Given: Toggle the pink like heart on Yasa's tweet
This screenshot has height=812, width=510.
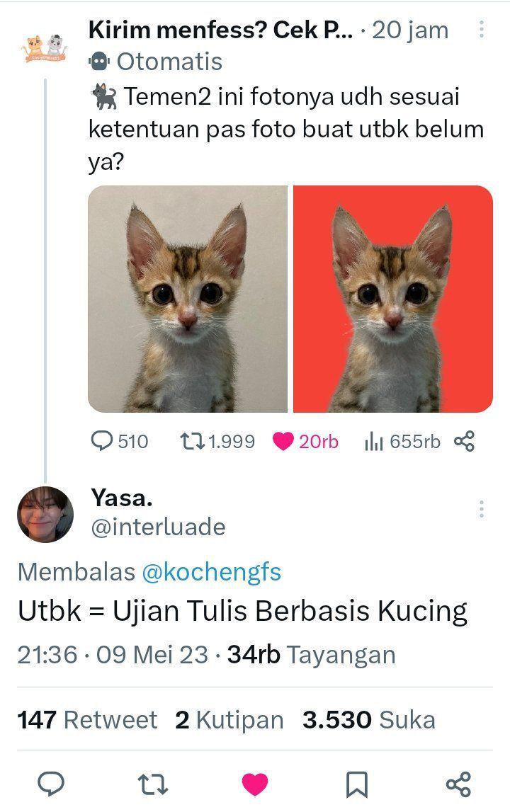Looking at the screenshot, I should coord(255,784).
